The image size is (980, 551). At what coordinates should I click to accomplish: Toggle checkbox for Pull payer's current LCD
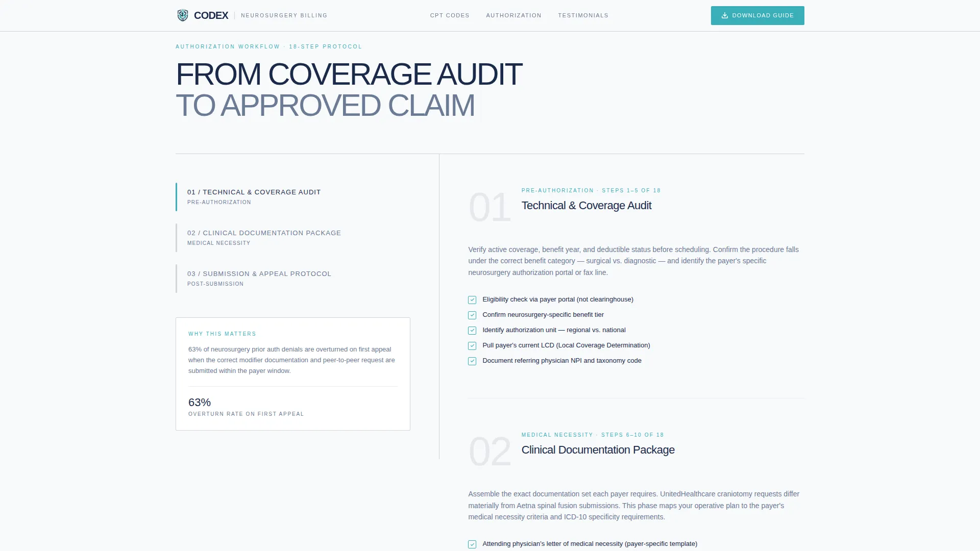[x=472, y=346]
